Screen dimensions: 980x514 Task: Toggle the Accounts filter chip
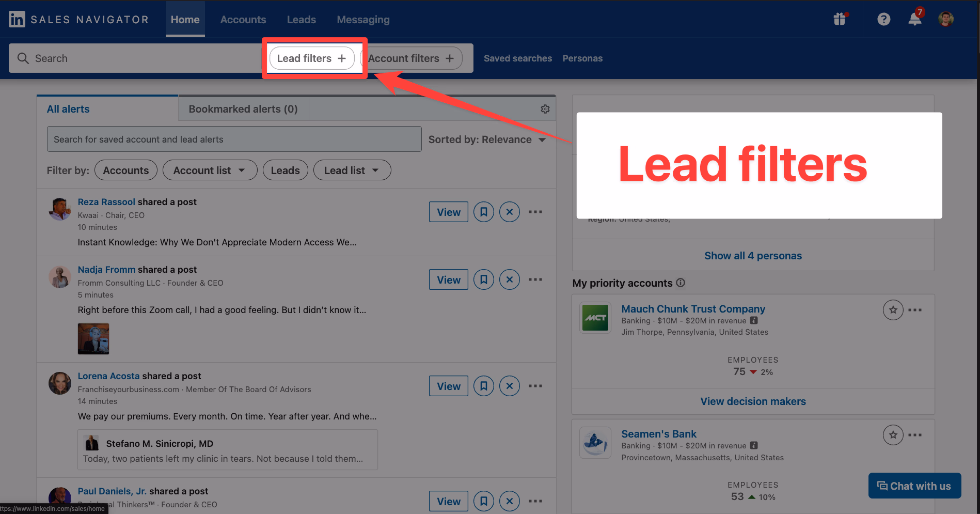(126, 170)
